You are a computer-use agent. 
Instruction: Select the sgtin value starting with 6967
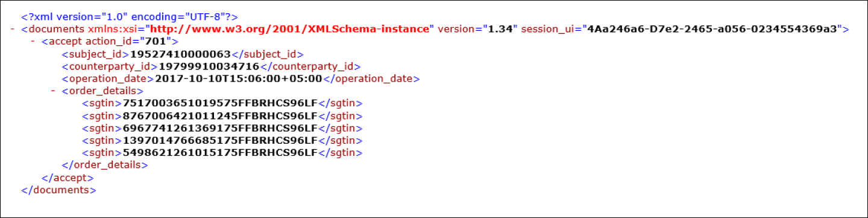[x=220, y=128]
